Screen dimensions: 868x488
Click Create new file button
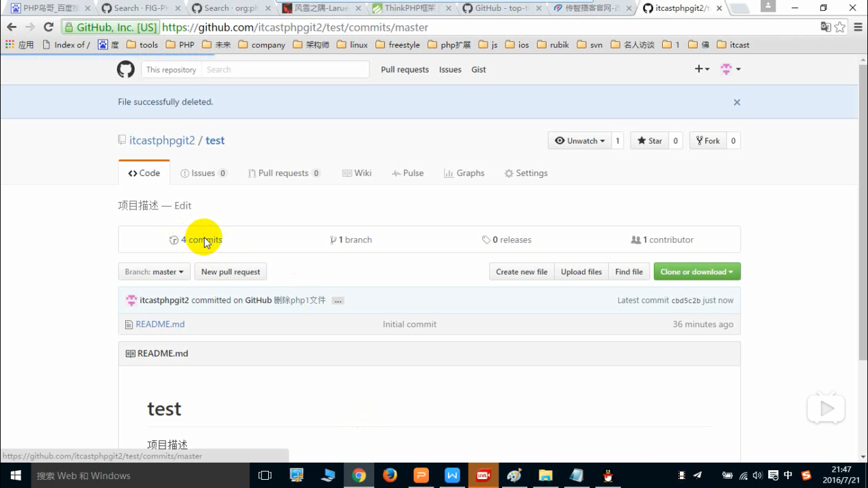[x=521, y=272]
